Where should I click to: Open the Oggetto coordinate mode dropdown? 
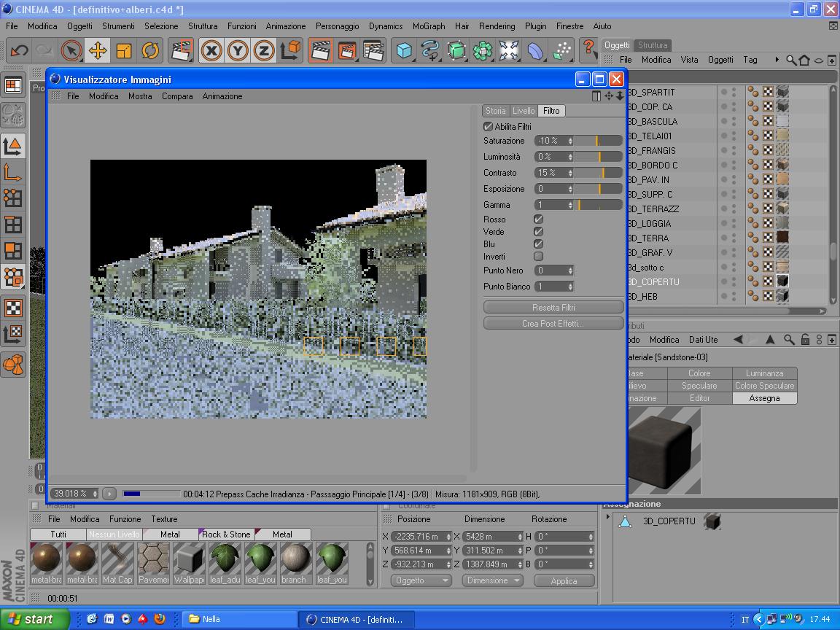pyautogui.click(x=421, y=580)
